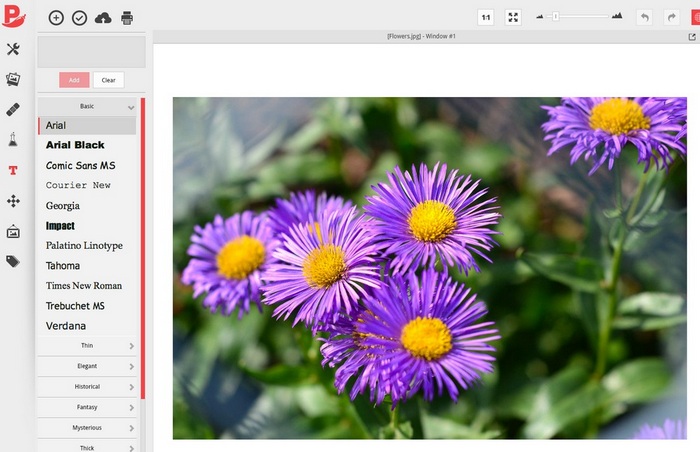Screen dimensions: 700x452
Task: Click the tag icon in sidebar
Action: (13, 261)
